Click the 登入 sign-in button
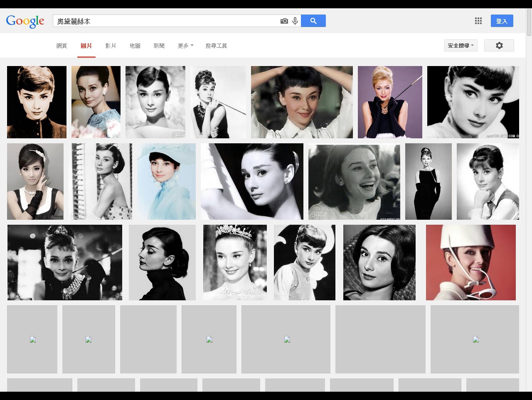Image resolution: width=532 pixels, height=400 pixels. pos(502,21)
